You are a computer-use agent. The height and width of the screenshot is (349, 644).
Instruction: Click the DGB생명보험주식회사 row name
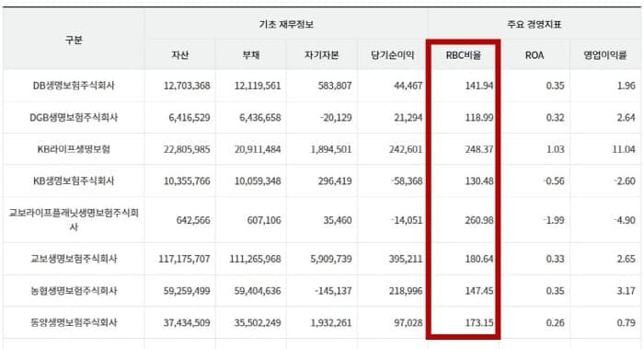tap(74, 118)
